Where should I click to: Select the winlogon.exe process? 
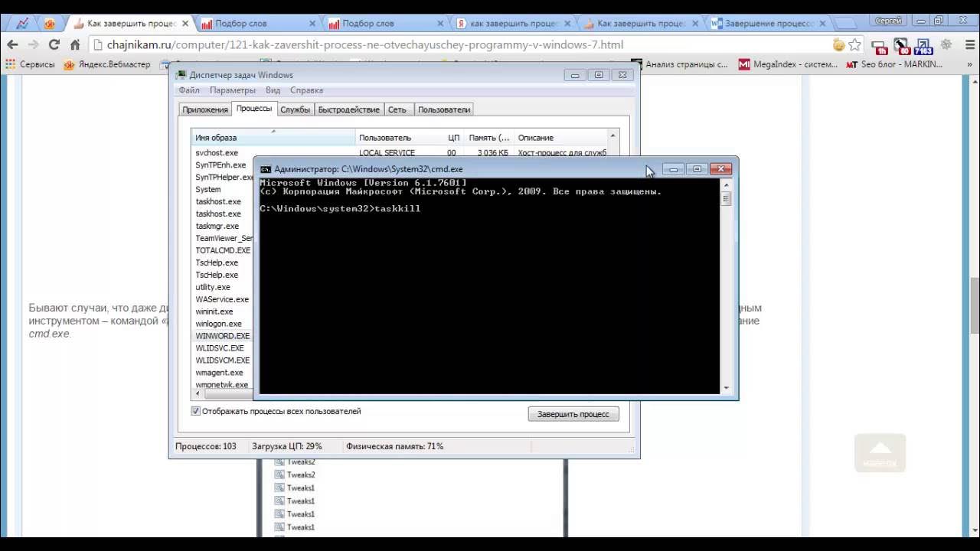218,324
